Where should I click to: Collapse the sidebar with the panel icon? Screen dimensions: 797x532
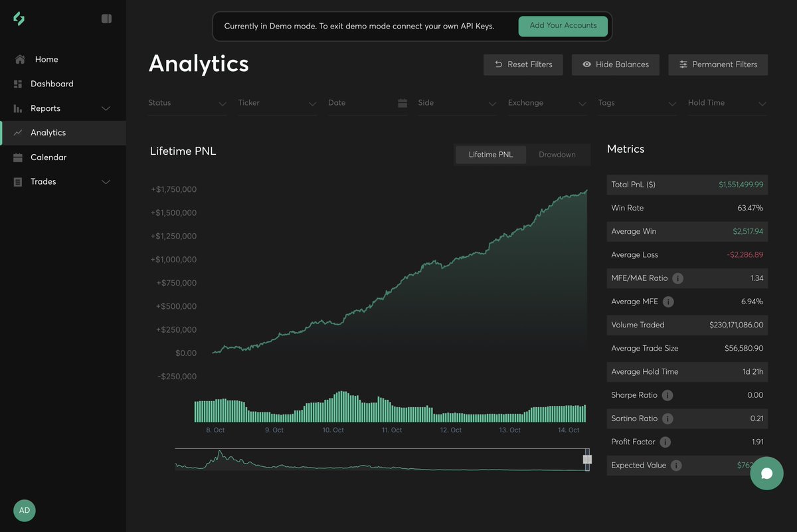click(106, 19)
